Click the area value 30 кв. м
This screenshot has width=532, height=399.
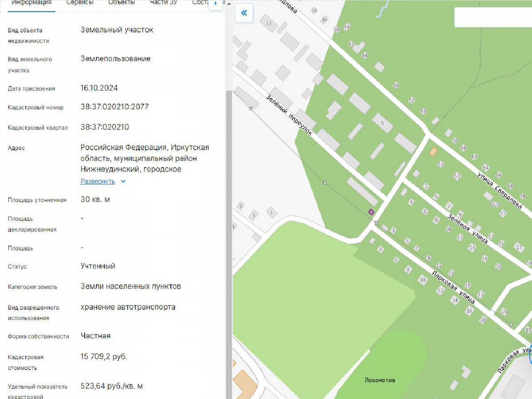[95, 199]
